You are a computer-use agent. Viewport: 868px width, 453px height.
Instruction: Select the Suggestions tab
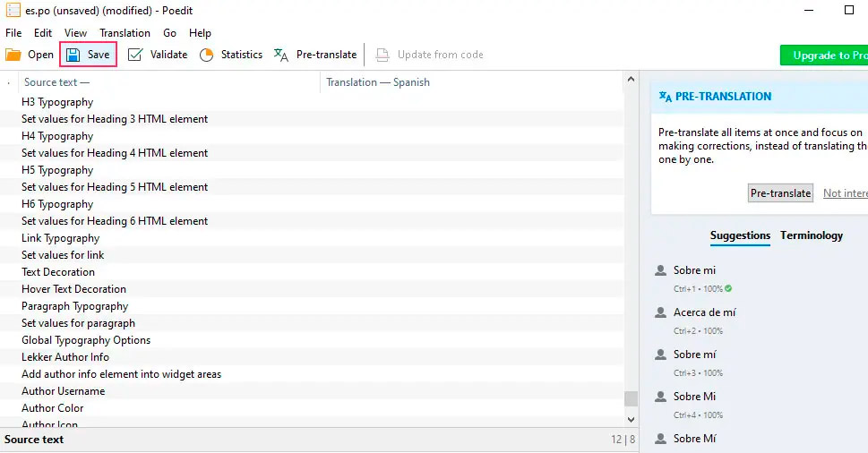pyautogui.click(x=740, y=235)
